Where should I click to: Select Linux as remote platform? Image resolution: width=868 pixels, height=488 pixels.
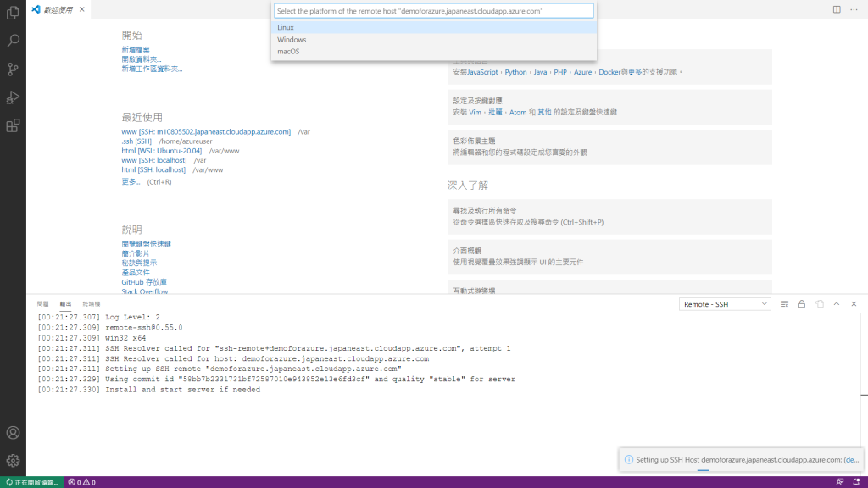click(x=434, y=27)
